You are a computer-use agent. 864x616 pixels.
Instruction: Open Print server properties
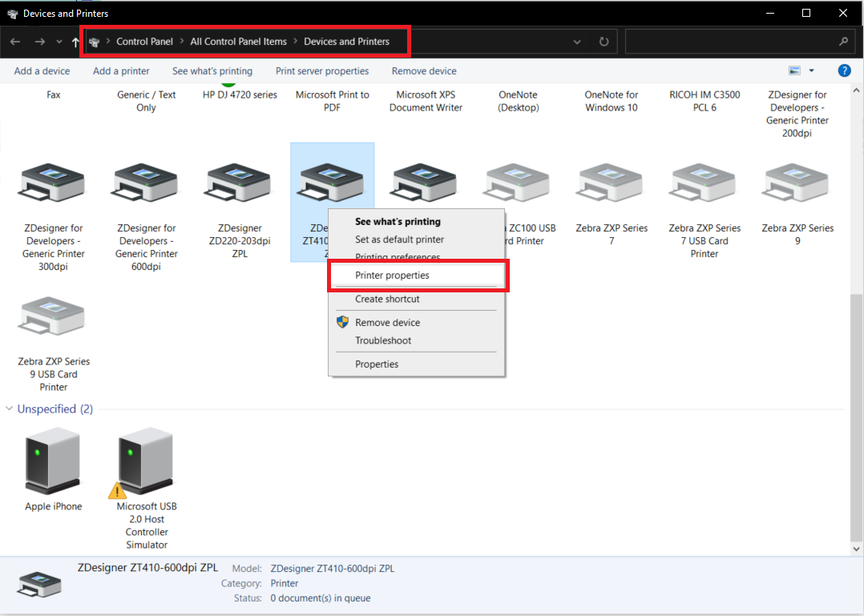[x=322, y=70]
